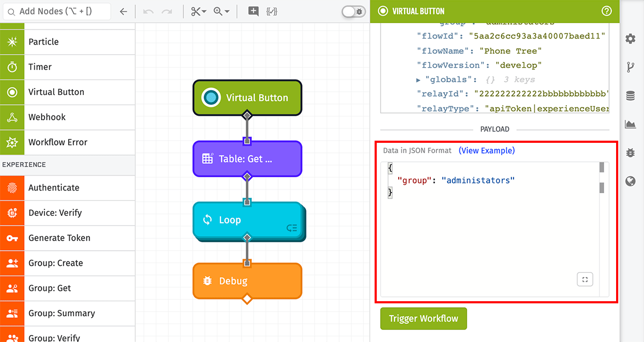Select the Debug node on canvas

coord(247,281)
